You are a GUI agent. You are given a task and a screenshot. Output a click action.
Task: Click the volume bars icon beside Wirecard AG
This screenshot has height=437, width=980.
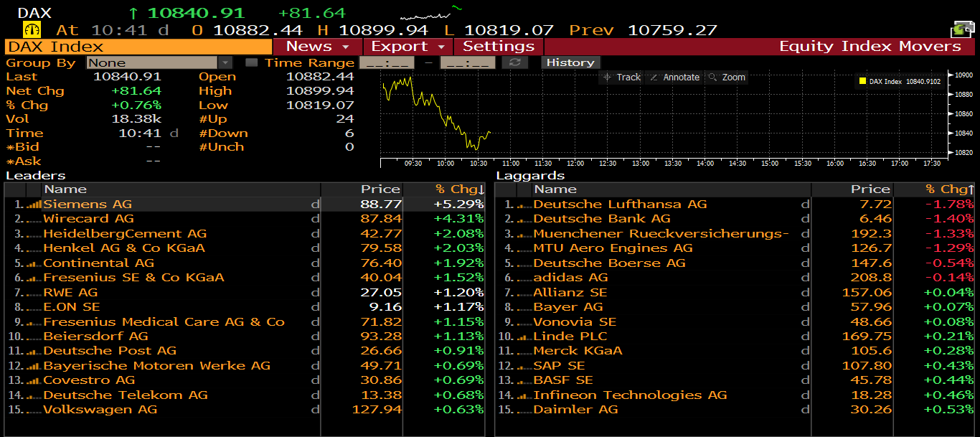pos(34,219)
